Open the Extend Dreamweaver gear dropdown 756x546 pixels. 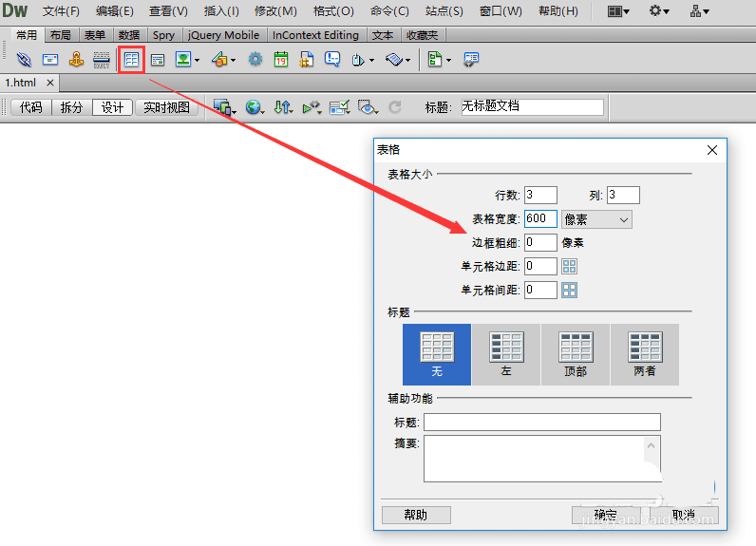point(658,11)
